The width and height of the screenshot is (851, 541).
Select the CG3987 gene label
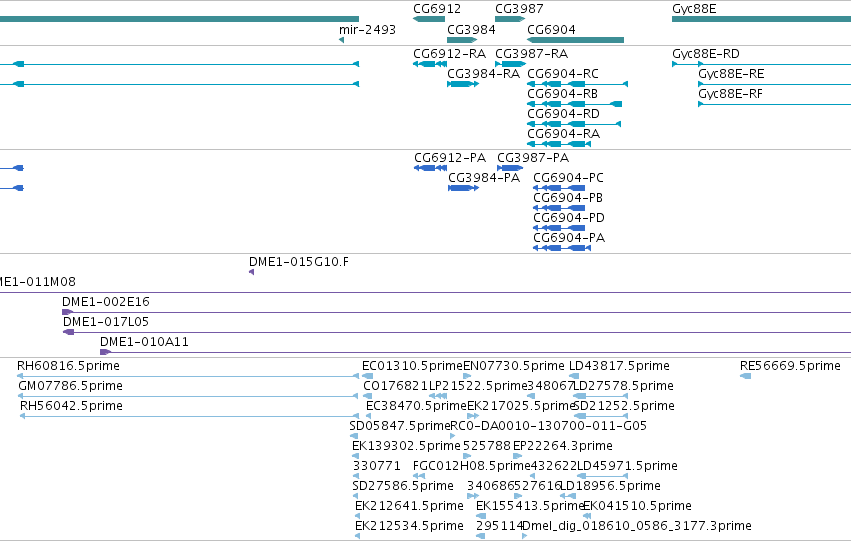pos(519,9)
